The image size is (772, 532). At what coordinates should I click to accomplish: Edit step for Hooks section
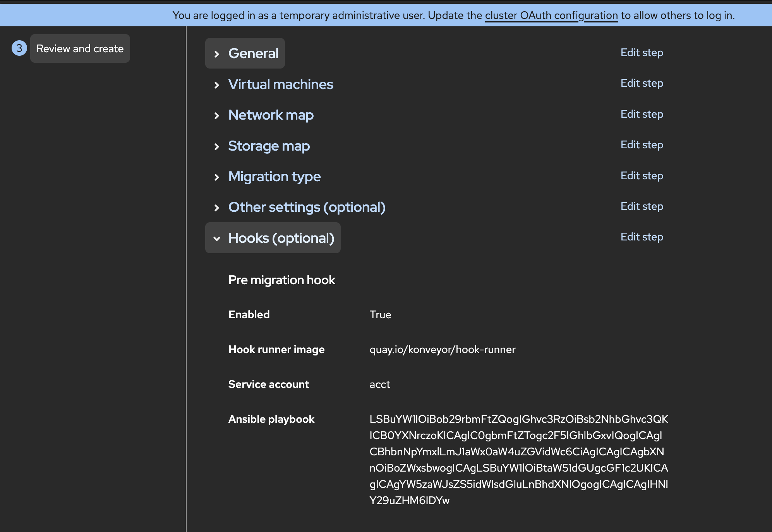coord(642,237)
